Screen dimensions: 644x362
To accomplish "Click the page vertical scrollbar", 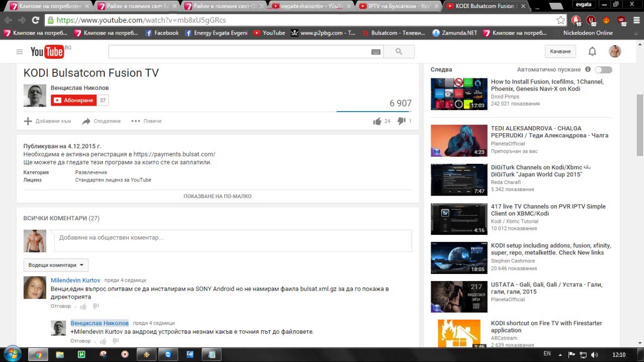I will click(639, 126).
